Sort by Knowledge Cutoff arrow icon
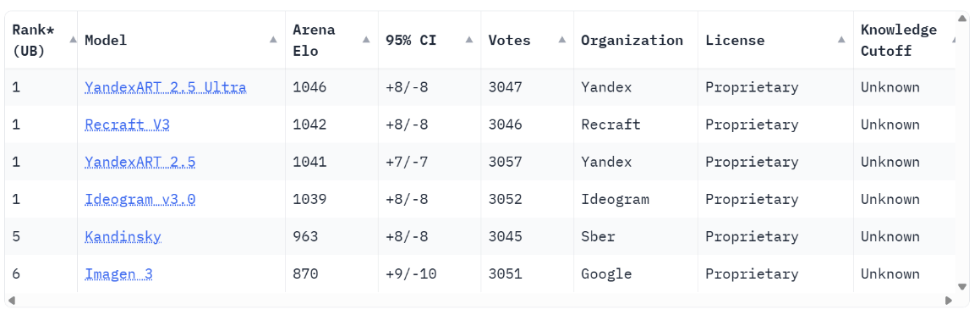The width and height of the screenshot is (980, 315). click(953, 40)
